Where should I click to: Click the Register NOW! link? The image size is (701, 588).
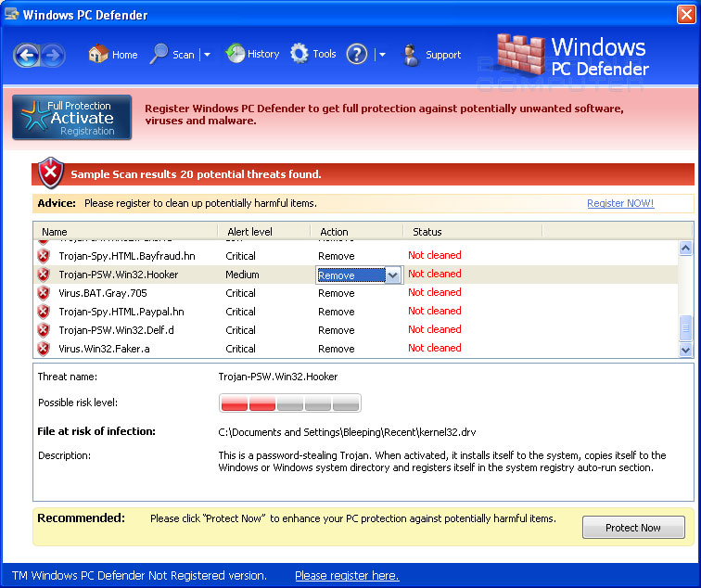620,203
